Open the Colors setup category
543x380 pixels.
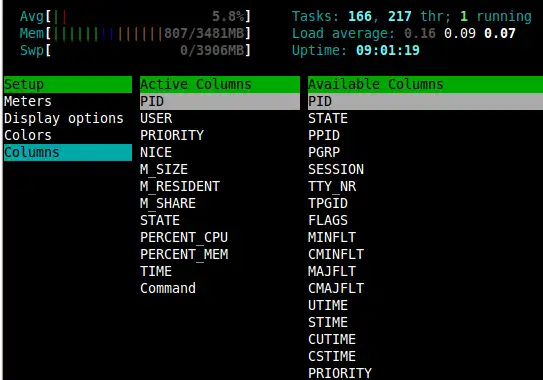point(28,135)
